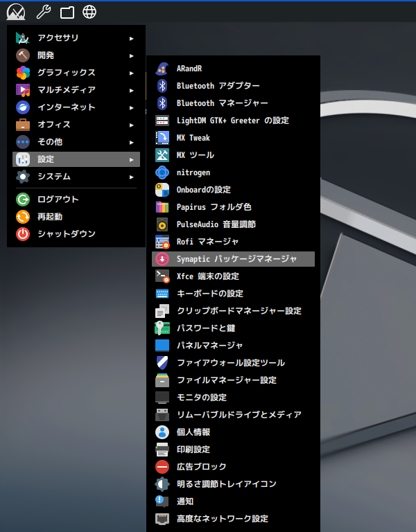Click the キーボードの設定 keyboard icon

162,294
